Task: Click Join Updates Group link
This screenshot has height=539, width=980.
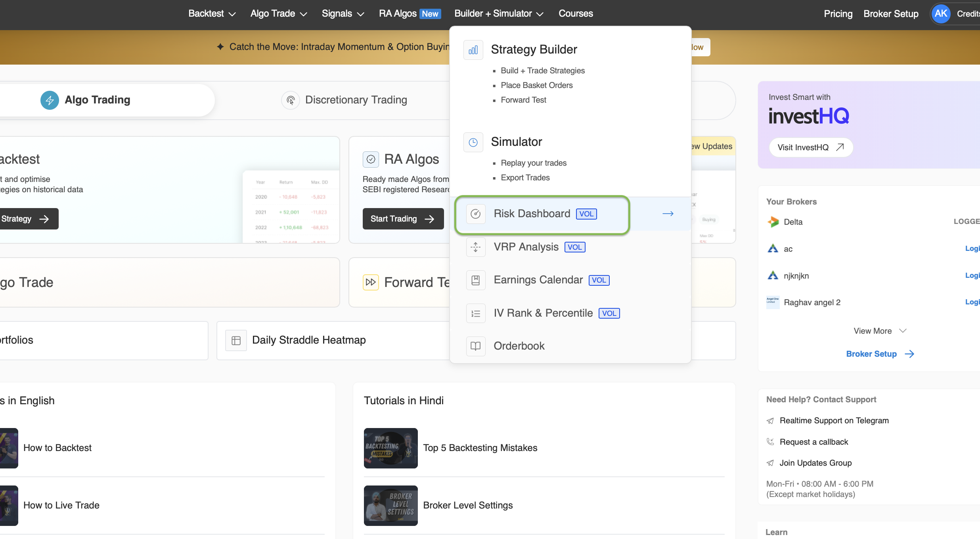Action: [x=815, y=463]
